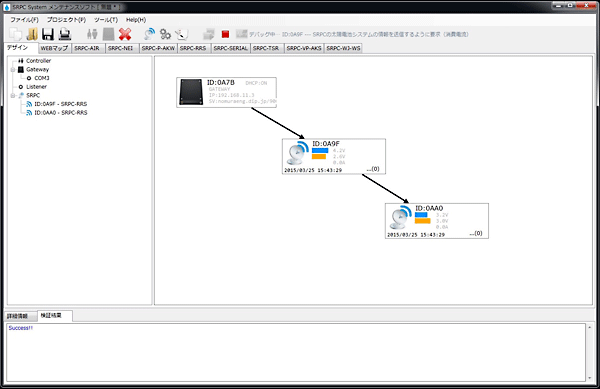
Task: Select Controller in the tree
Action: point(38,61)
